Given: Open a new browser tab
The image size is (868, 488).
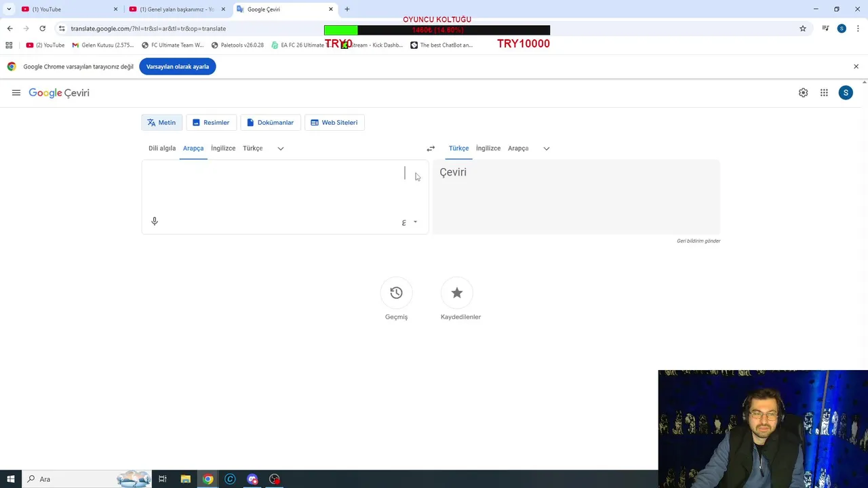Looking at the screenshot, I should point(347,9).
